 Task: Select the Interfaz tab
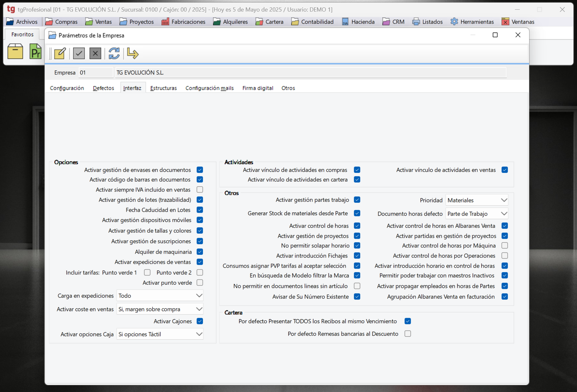tap(132, 88)
